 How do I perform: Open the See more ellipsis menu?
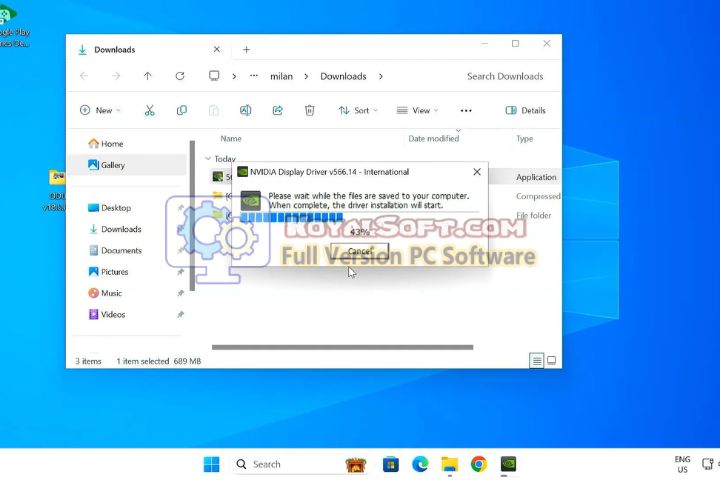(466, 111)
